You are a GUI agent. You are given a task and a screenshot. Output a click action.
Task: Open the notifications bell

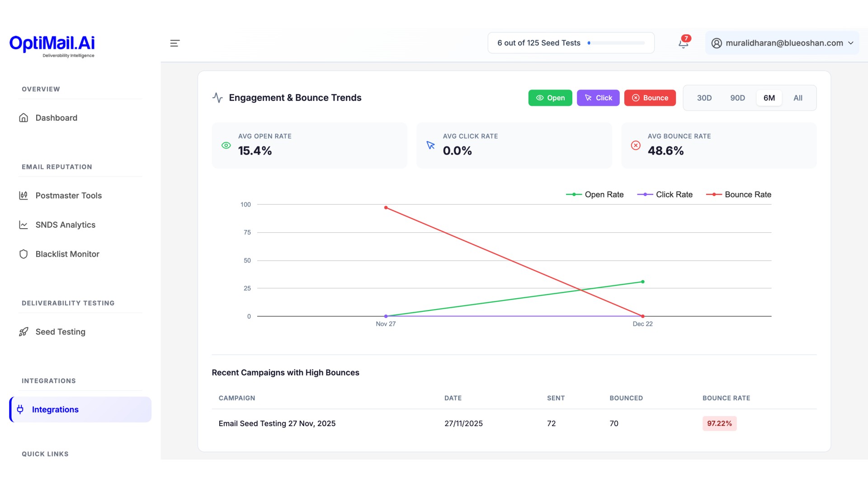[x=683, y=43]
